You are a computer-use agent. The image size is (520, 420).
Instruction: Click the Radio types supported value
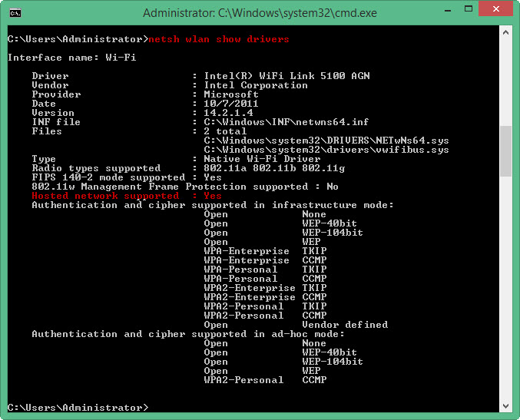pyautogui.click(x=274, y=168)
